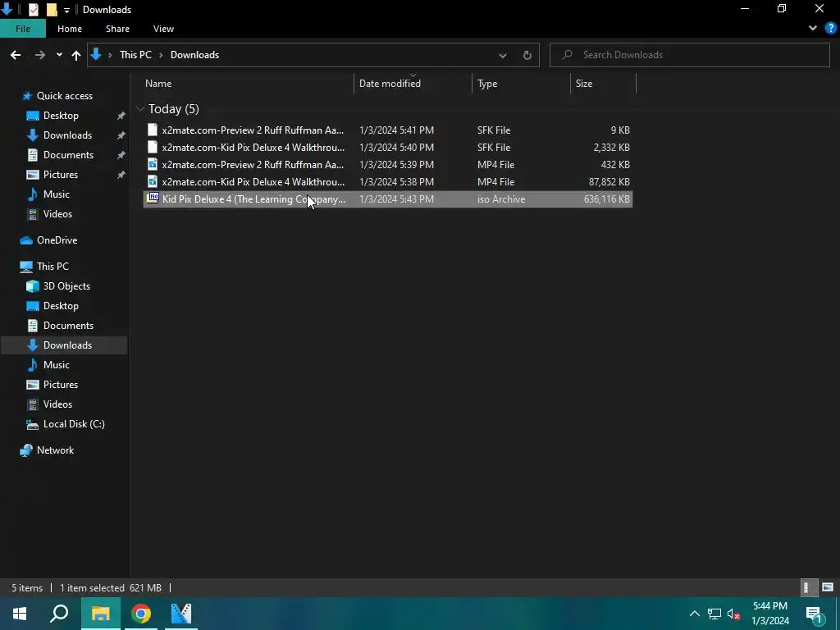Switch to details view layout icon
The width and height of the screenshot is (840, 630).
pyautogui.click(x=808, y=587)
